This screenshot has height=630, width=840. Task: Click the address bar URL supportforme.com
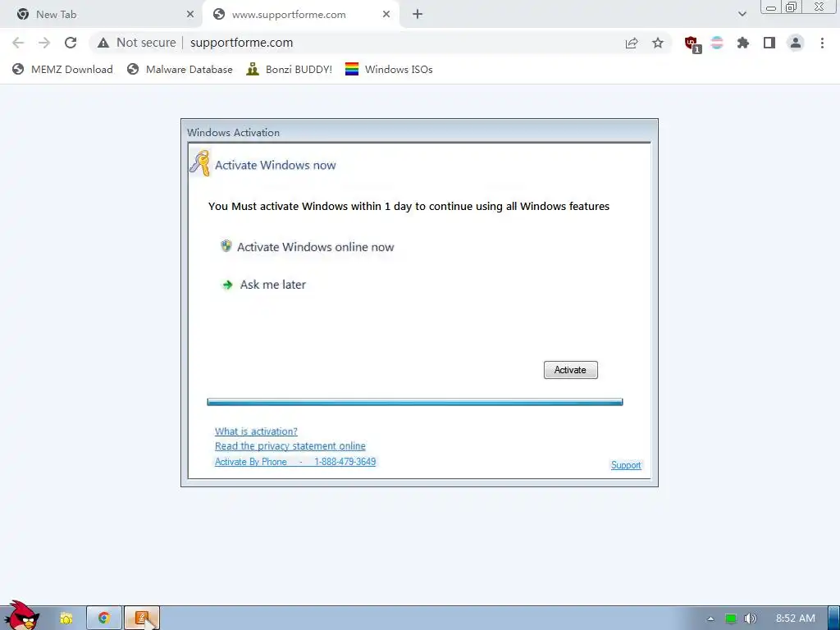[242, 43]
